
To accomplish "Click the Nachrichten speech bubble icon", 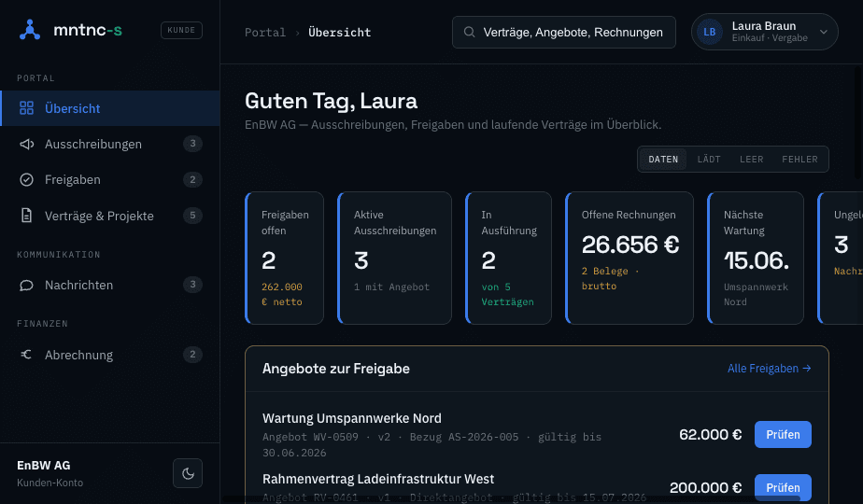I will (26, 285).
